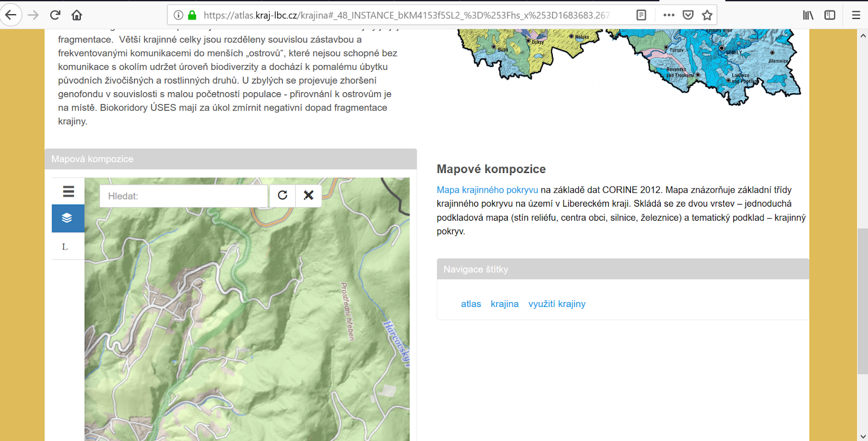Click the page scrollbar up arrow
This screenshot has width=868, height=441.
863,35
